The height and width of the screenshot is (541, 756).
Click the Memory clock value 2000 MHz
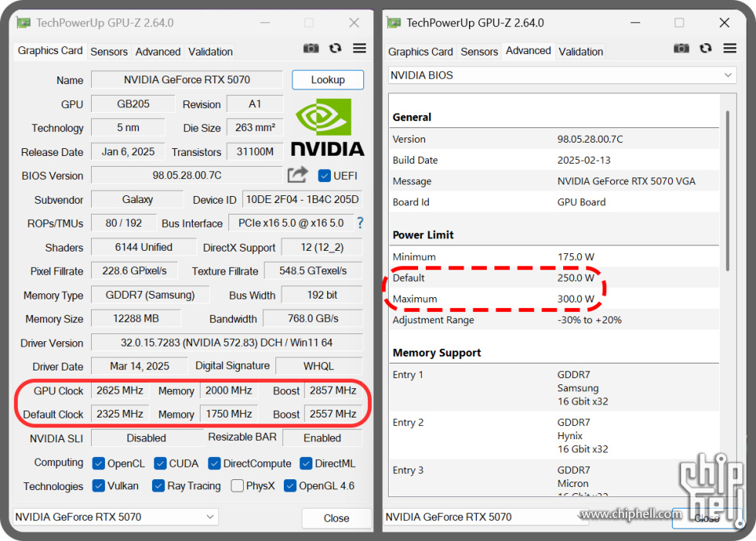click(229, 390)
